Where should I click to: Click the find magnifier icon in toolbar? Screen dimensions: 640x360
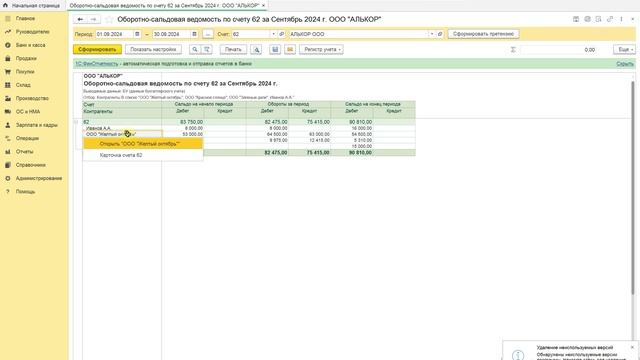point(195,49)
